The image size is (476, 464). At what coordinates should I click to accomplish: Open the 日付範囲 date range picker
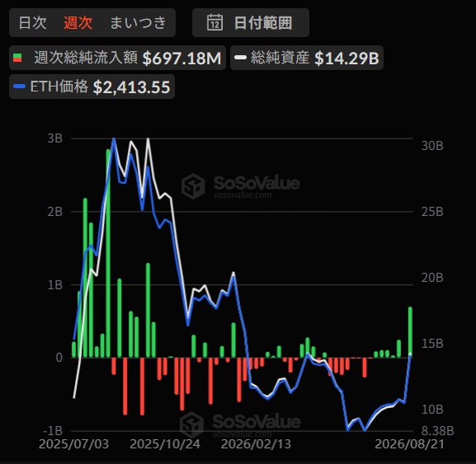point(251,23)
